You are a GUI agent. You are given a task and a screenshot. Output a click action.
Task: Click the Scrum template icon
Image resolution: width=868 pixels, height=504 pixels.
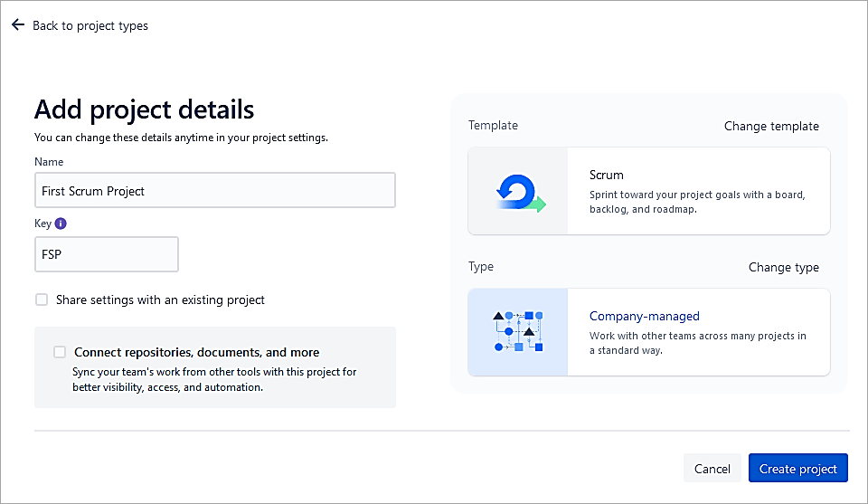(x=518, y=192)
